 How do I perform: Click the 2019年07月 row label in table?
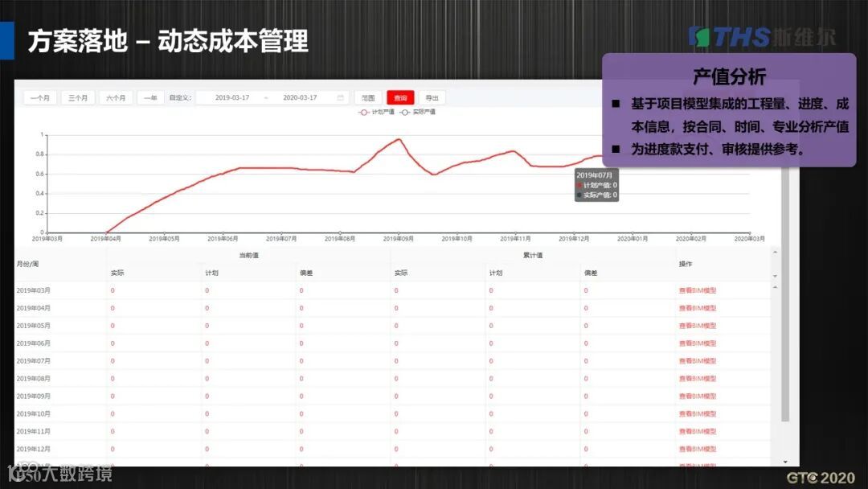click(x=33, y=361)
